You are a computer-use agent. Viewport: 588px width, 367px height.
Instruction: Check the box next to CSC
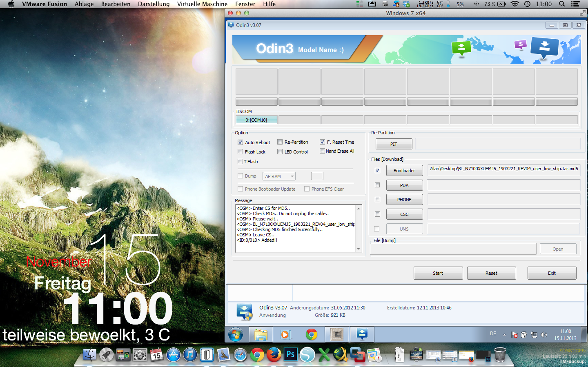(378, 214)
